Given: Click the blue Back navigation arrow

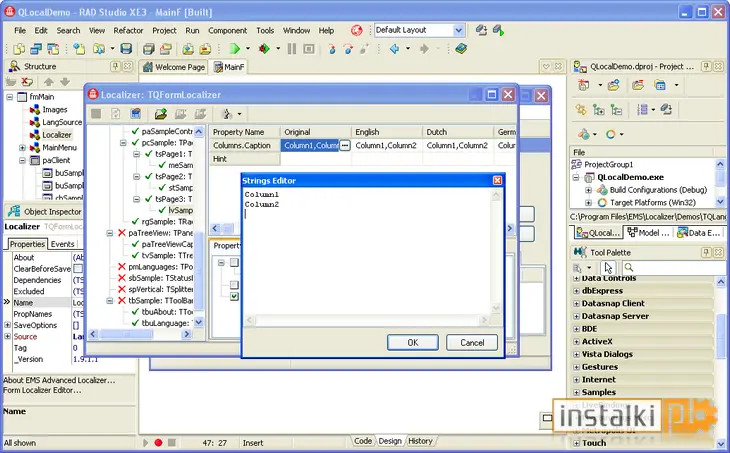Looking at the screenshot, I should point(395,49).
